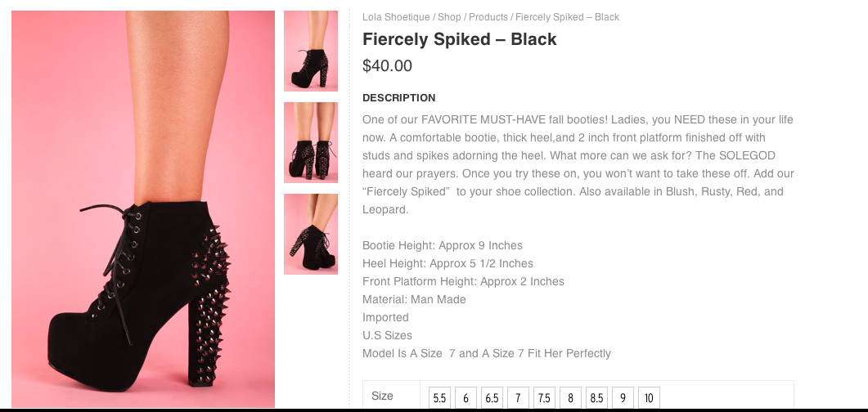
Task: Navigate to Products breadcrumb link
Action: 488,17
